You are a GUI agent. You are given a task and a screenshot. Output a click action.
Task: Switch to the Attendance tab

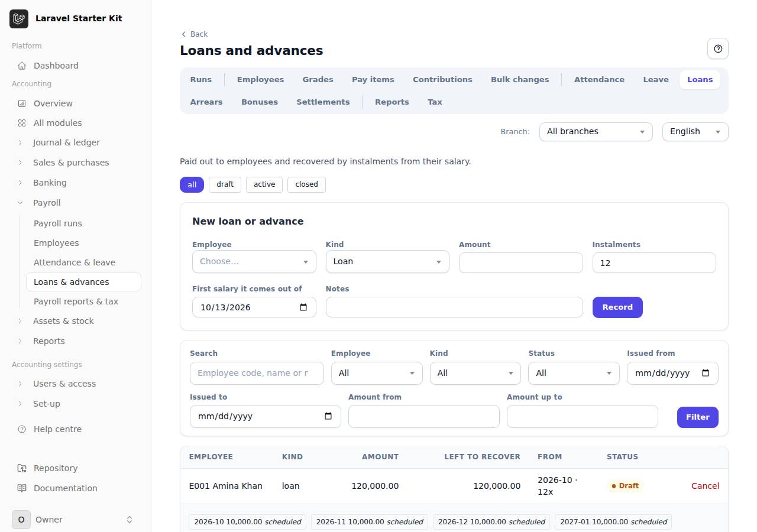599,79
